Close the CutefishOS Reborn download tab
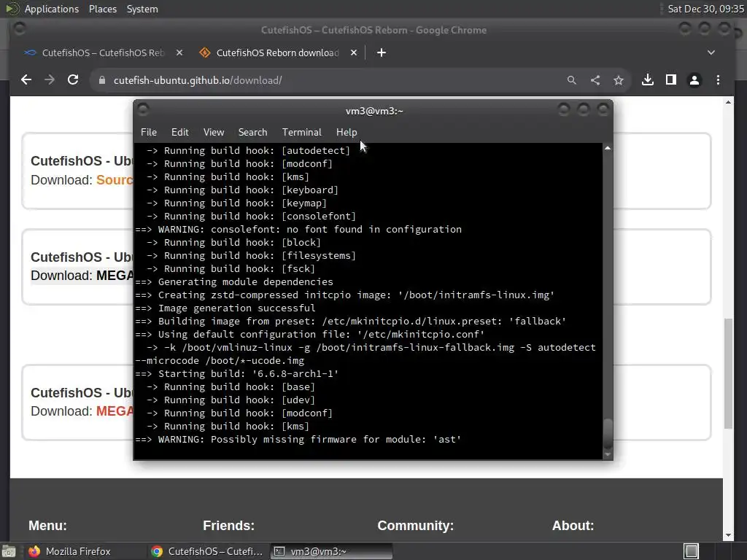The image size is (747, 560). (x=354, y=52)
